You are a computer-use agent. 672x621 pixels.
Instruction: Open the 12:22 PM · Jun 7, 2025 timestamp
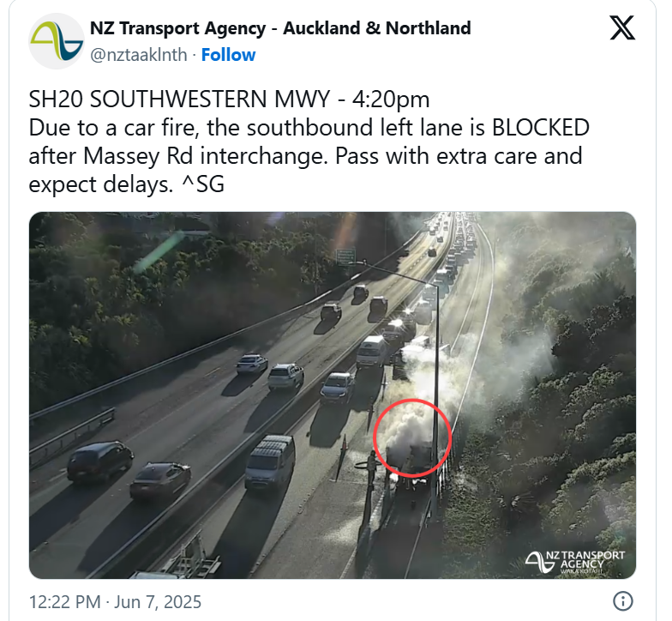(x=115, y=602)
